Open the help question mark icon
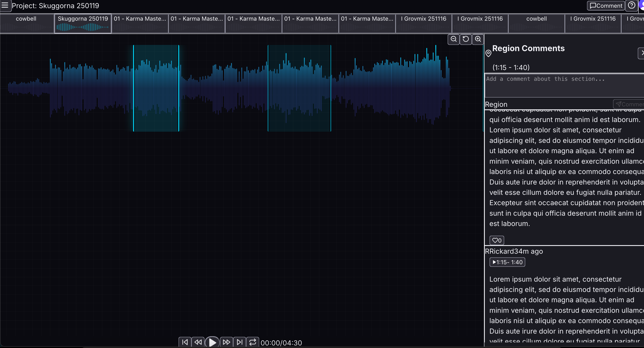 pos(632,6)
